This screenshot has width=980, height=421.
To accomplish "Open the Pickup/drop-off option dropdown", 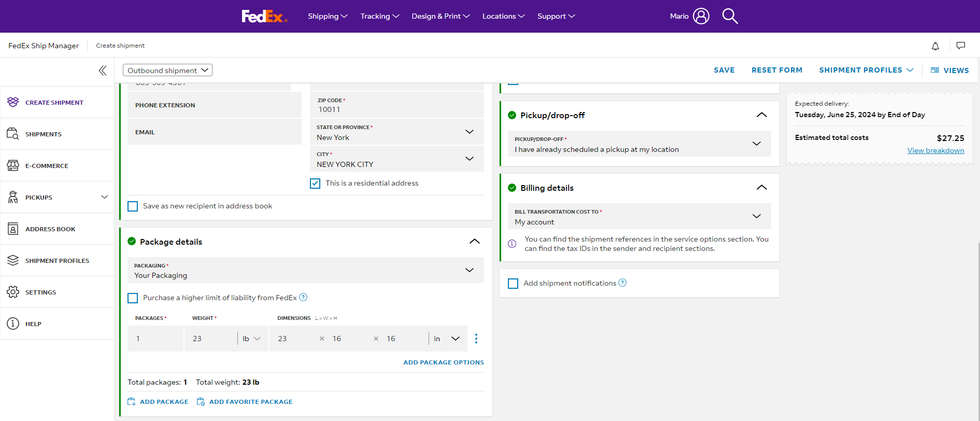I will [640, 144].
